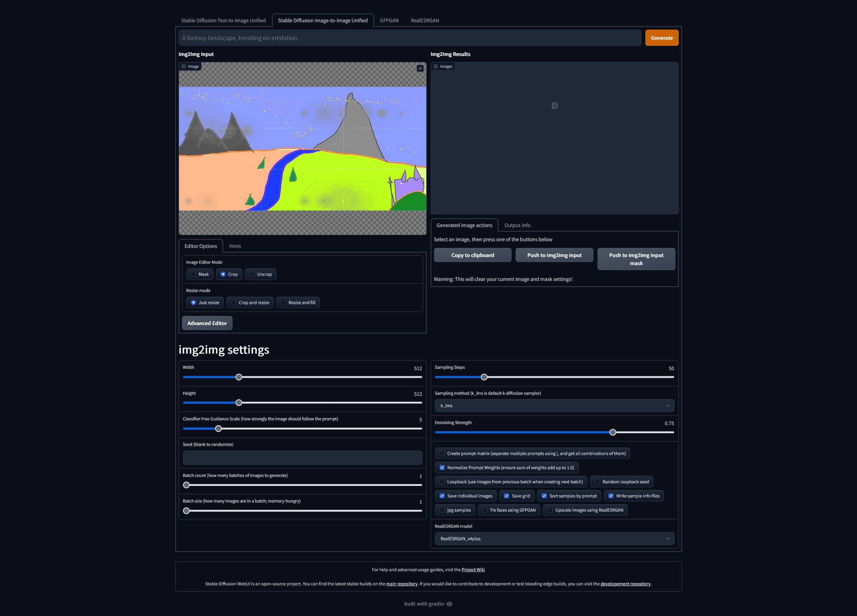The image size is (857, 616).
Task: Click the gradio logo icon in footer
Action: (449, 604)
